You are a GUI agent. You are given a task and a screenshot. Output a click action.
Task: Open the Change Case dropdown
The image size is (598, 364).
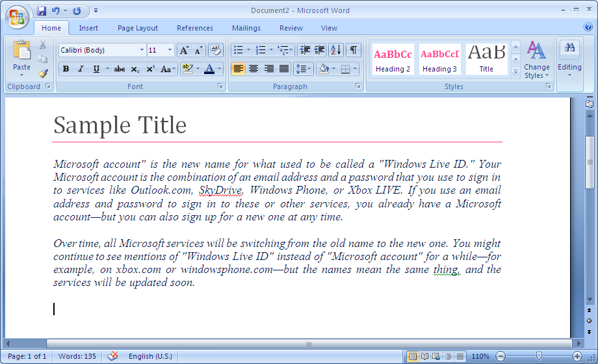(x=168, y=69)
